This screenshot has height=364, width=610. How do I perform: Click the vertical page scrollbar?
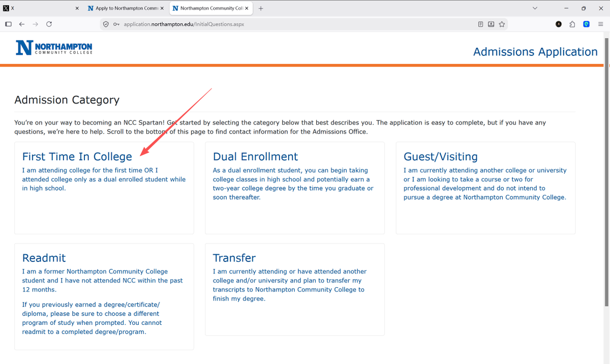coord(606,172)
